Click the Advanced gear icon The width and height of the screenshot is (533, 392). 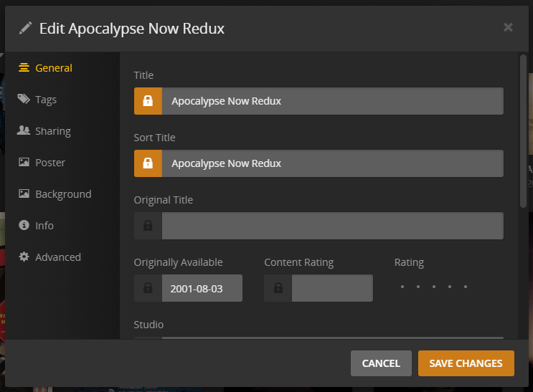pyautogui.click(x=24, y=257)
